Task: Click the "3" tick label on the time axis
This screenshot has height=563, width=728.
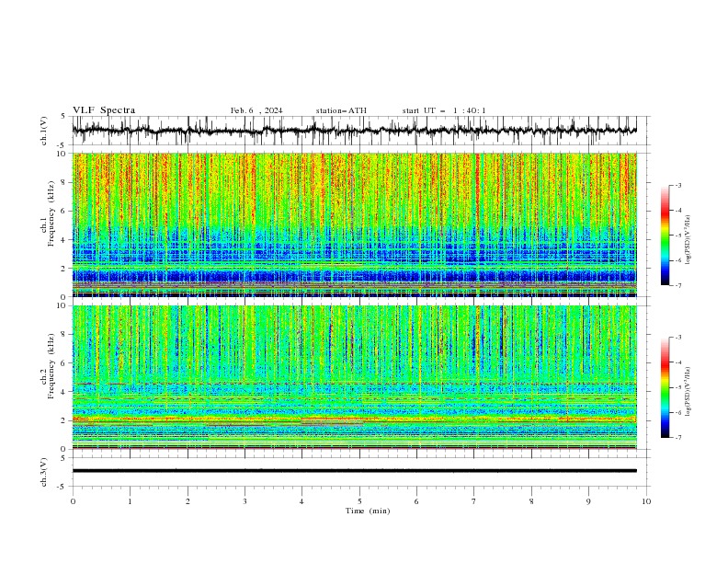Action: 245,501
